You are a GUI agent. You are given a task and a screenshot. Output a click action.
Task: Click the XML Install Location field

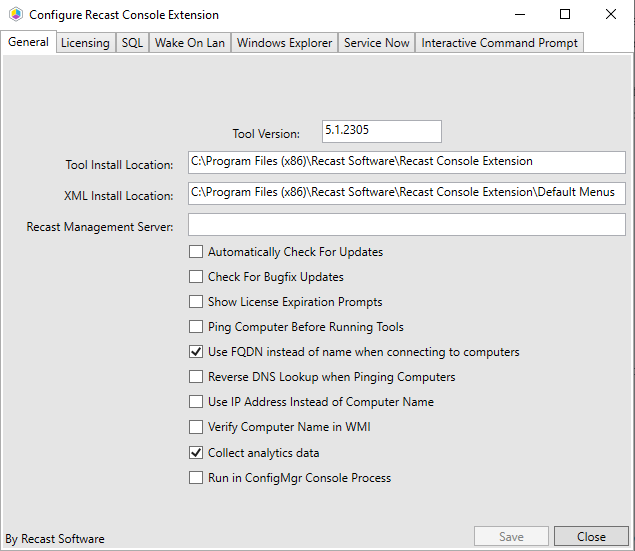pos(407,193)
